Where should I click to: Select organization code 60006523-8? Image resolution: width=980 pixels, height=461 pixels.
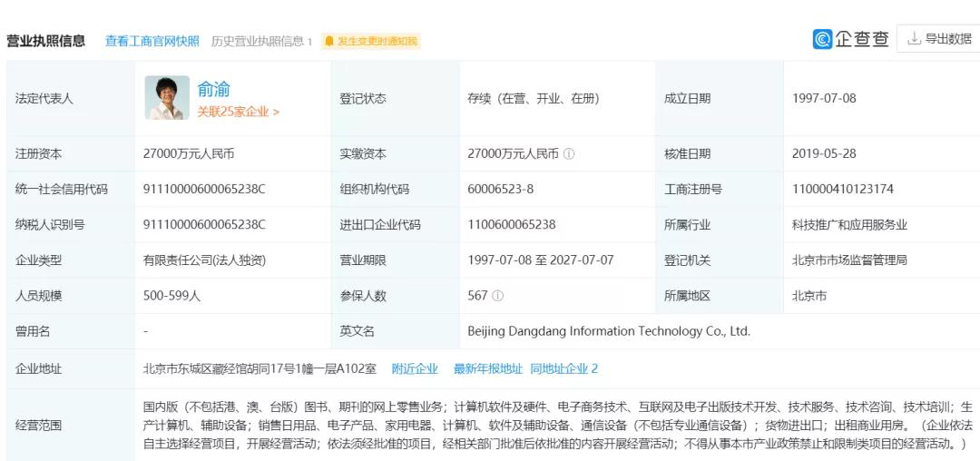tap(501, 189)
